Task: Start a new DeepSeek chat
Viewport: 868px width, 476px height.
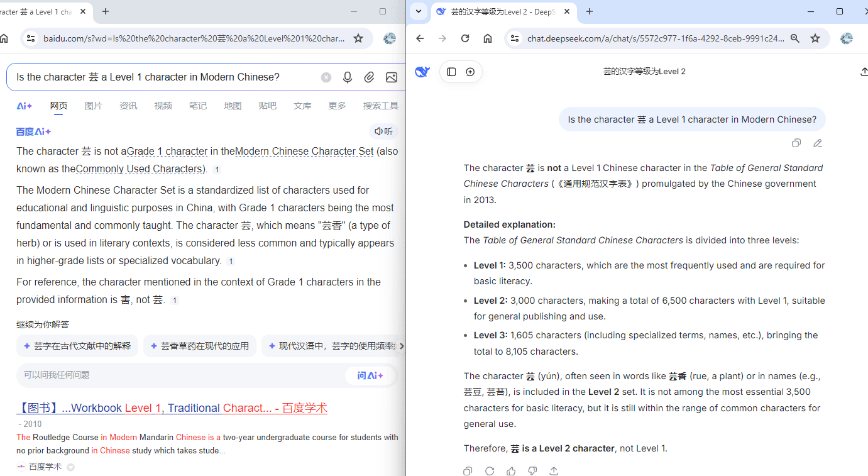Action: 470,72
